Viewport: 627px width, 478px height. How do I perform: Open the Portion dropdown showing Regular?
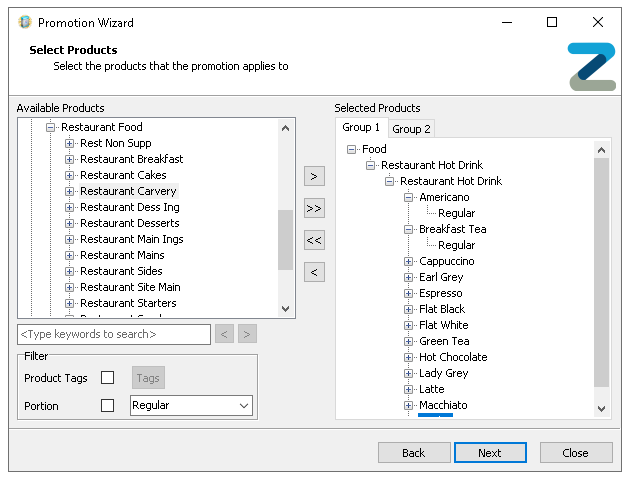coord(192,406)
